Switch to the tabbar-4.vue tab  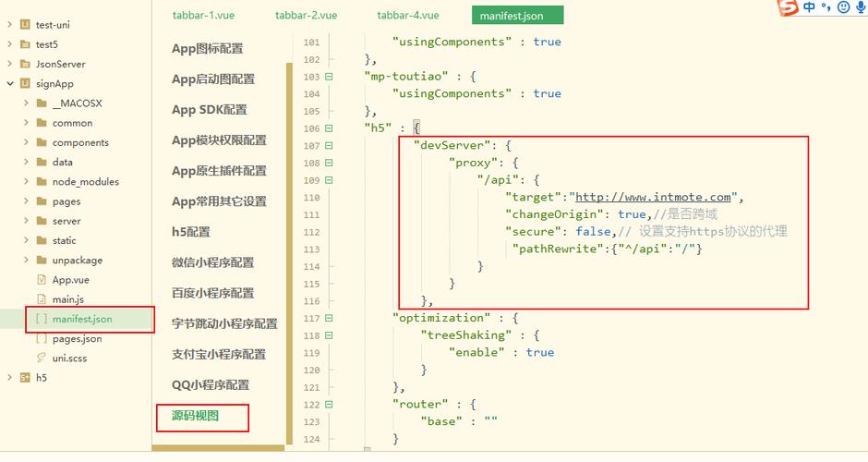[408, 16]
